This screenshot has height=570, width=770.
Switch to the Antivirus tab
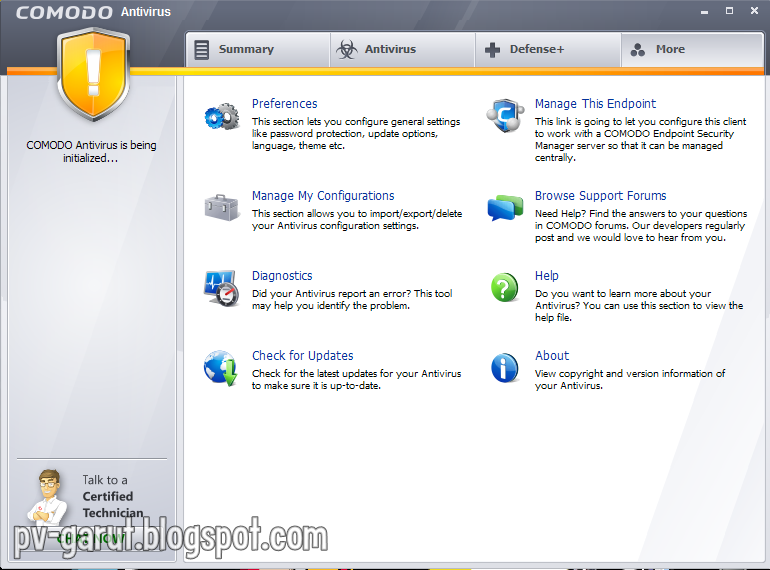(403, 50)
